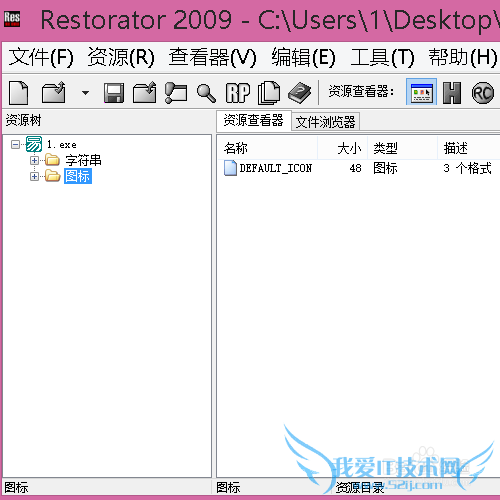Click the stacked pages copy icon
This screenshot has height=500, width=500.
click(269, 93)
